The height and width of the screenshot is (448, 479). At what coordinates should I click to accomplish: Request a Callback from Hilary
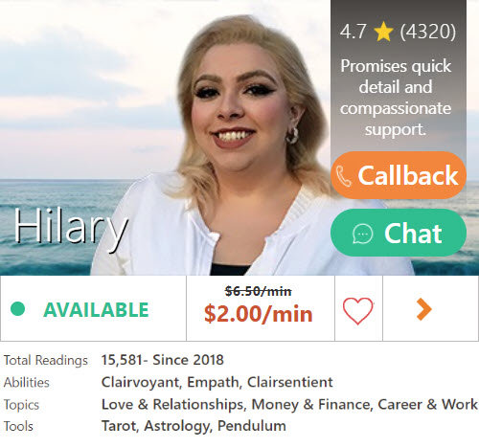(x=399, y=175)
